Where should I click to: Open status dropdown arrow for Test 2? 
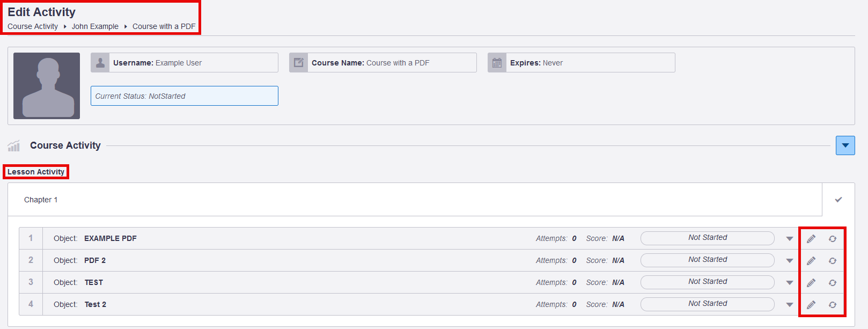(790, 305)
